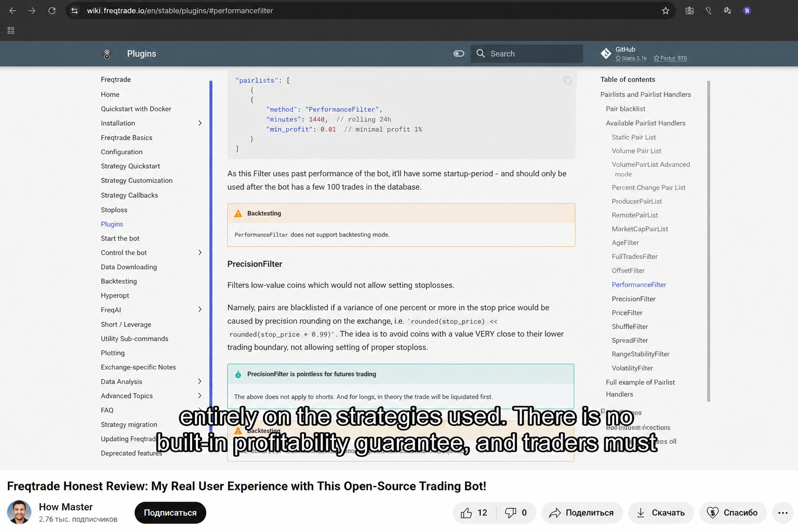Open the Configuration page
Screen dimensions: 798x532
point(122,152)
